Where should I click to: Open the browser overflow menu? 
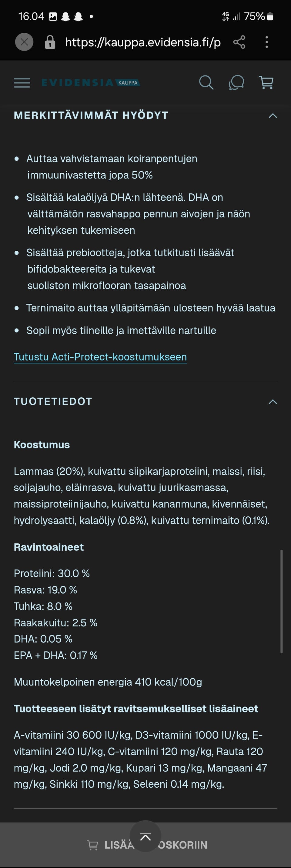266,42
